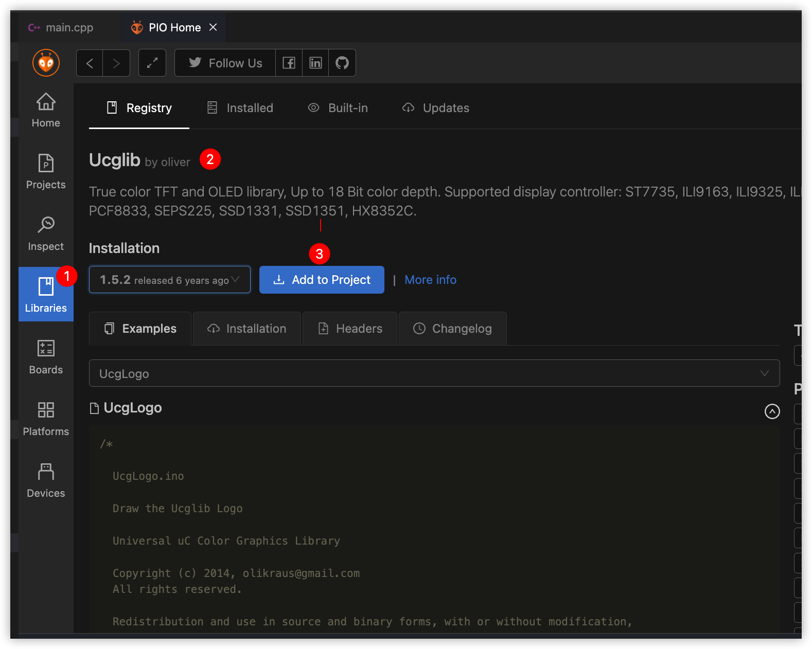Open the Facebook icon link
Screen dimensions: 812x649
(289, 63)
